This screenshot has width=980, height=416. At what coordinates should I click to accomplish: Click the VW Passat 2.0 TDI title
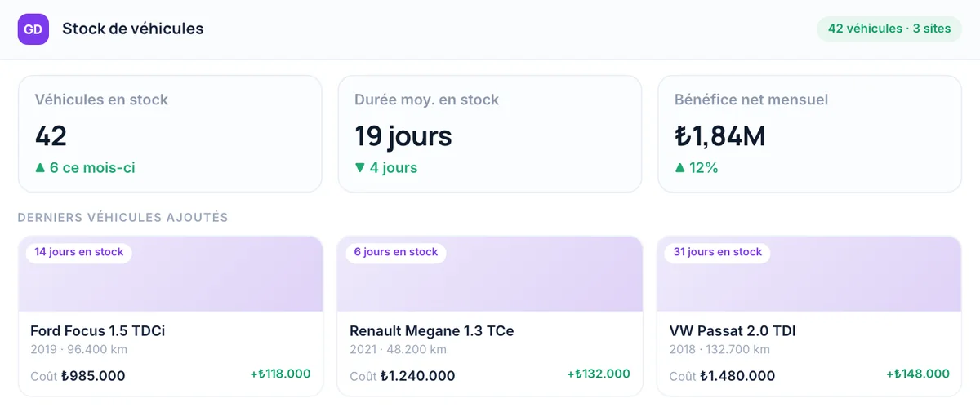click(x=733, y=331)
